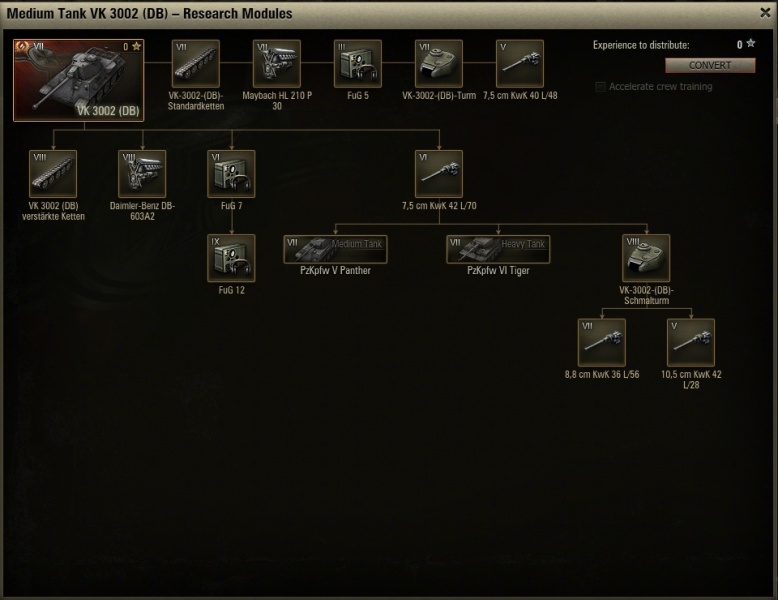Screen dimensions: 778x600
Task: Click the FuG 5 radio module
Action: 358,64
